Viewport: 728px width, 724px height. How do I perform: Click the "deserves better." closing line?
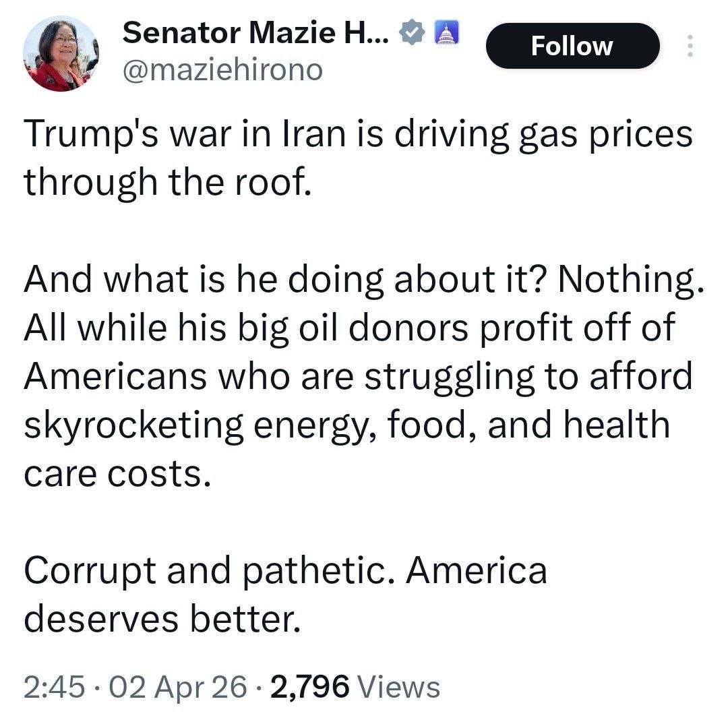[x=162, y=620]
